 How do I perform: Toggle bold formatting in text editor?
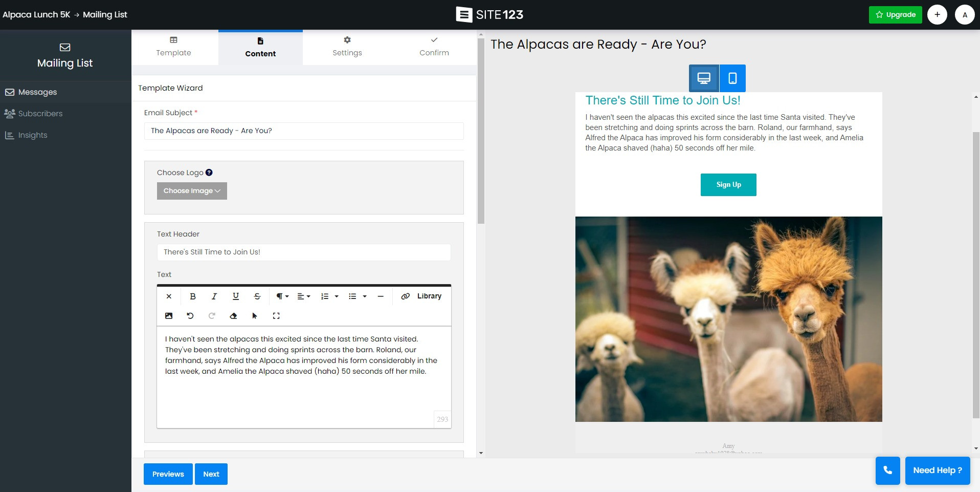193,296
